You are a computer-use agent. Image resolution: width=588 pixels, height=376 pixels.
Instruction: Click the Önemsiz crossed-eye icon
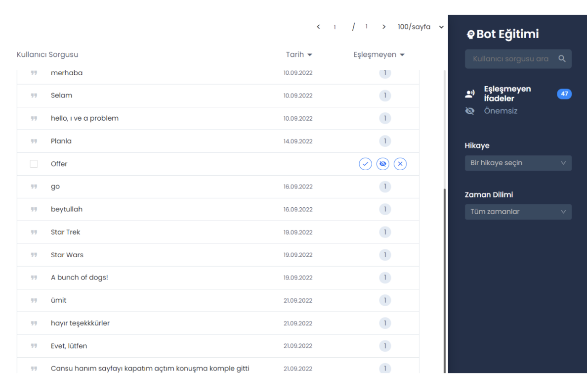click(x=470, y=111)
